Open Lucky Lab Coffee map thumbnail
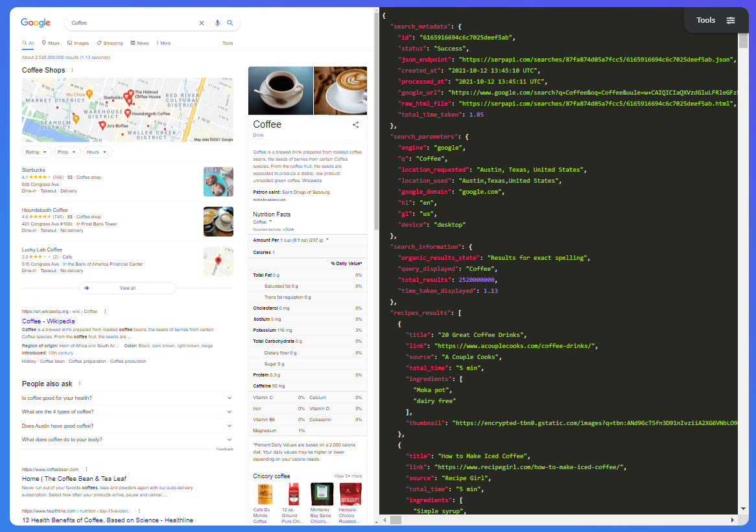This screenshot has width=756, height=532. click(219, 261)
